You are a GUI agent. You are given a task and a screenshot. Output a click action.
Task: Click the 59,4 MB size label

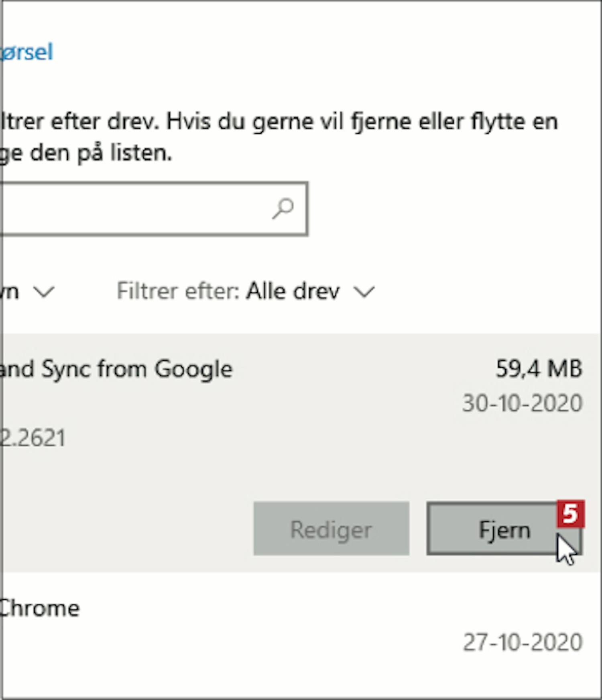pos(539,368)
